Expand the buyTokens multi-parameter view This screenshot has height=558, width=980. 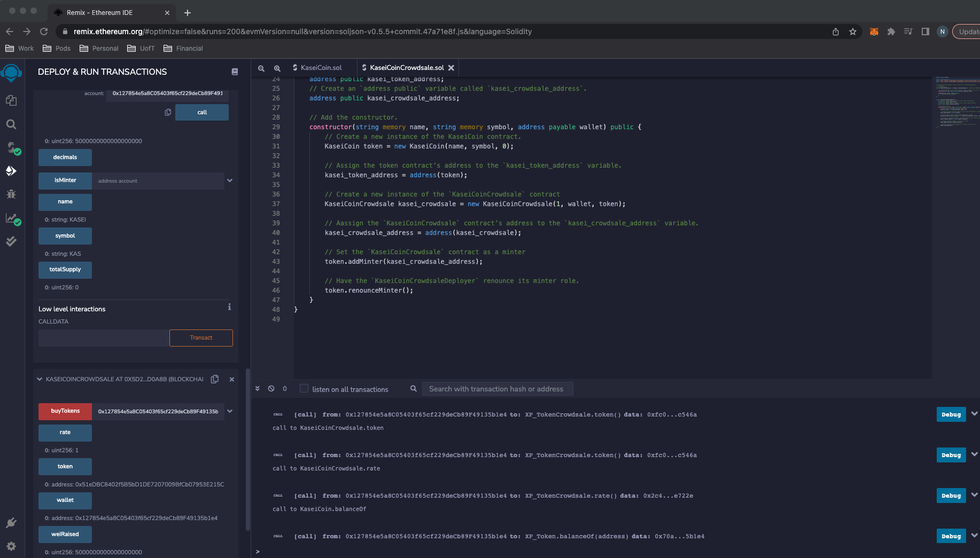click(x=230, y=411)
